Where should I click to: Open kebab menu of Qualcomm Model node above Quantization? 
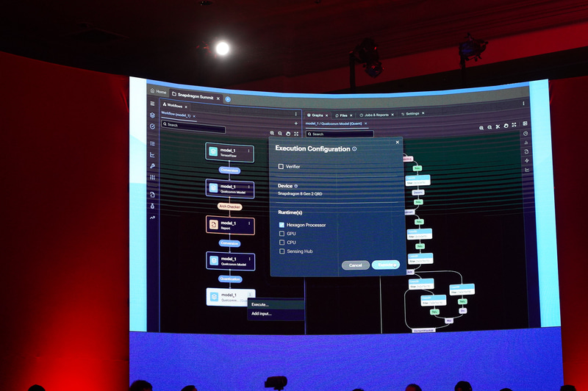coord(249,259)
